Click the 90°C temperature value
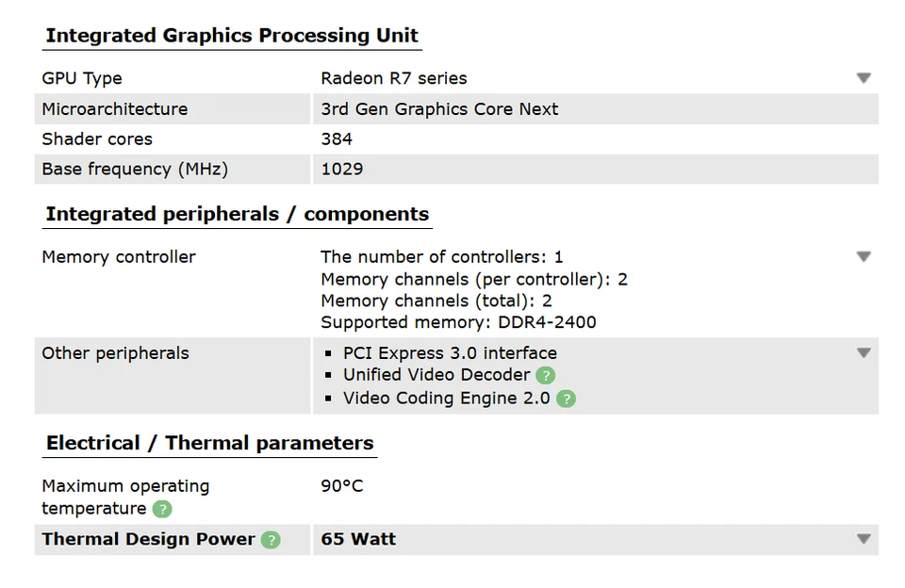This screenshot has width=905, height=588. (x=341, y=485)
